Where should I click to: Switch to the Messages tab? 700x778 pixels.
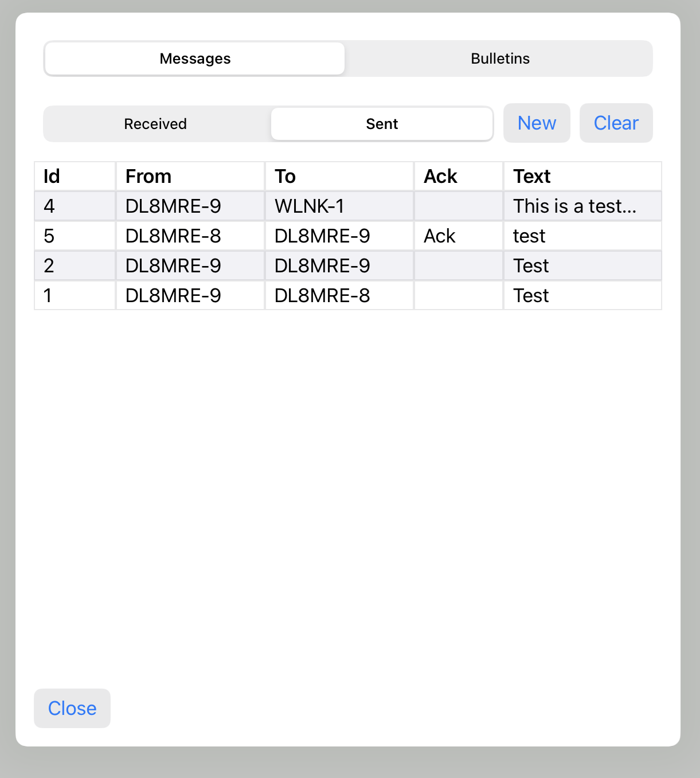click(195, 58)
